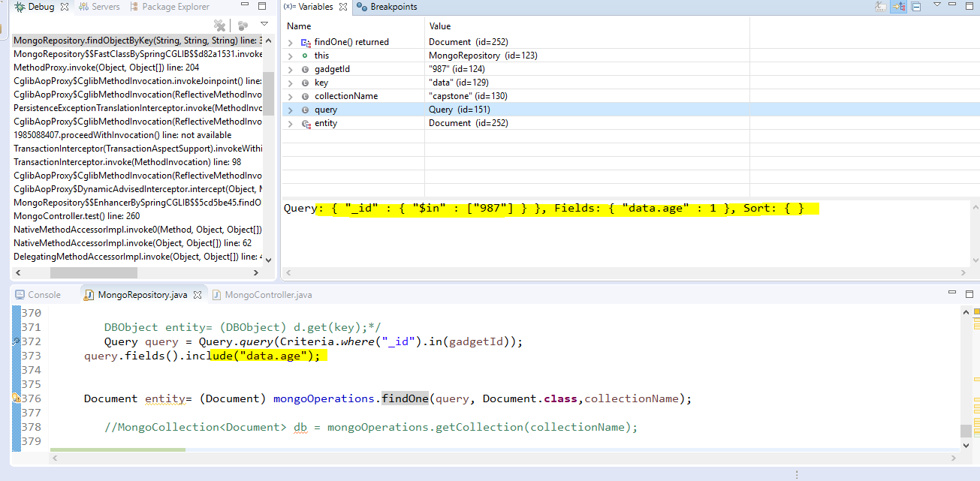Click Show Type Names icon in Variables toolbar

coord(881,7)
